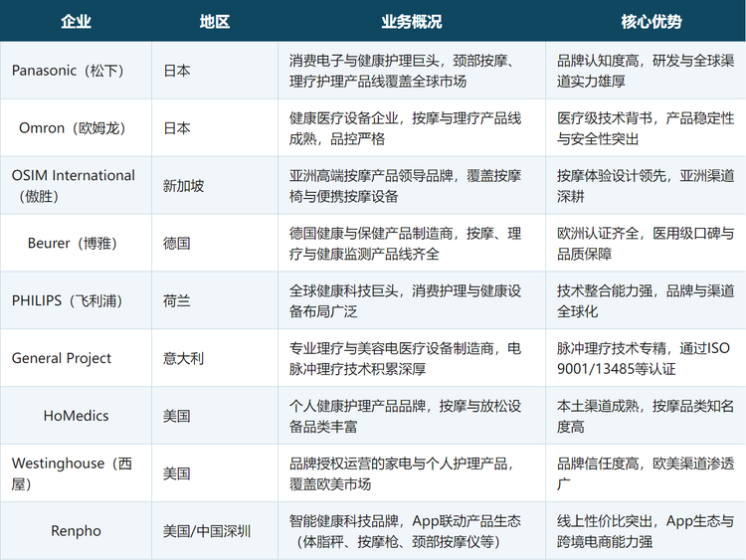Click advantage text 品牌认知度高
The width and height of the screenshot is (746, 560).
[x=598, y=61]
